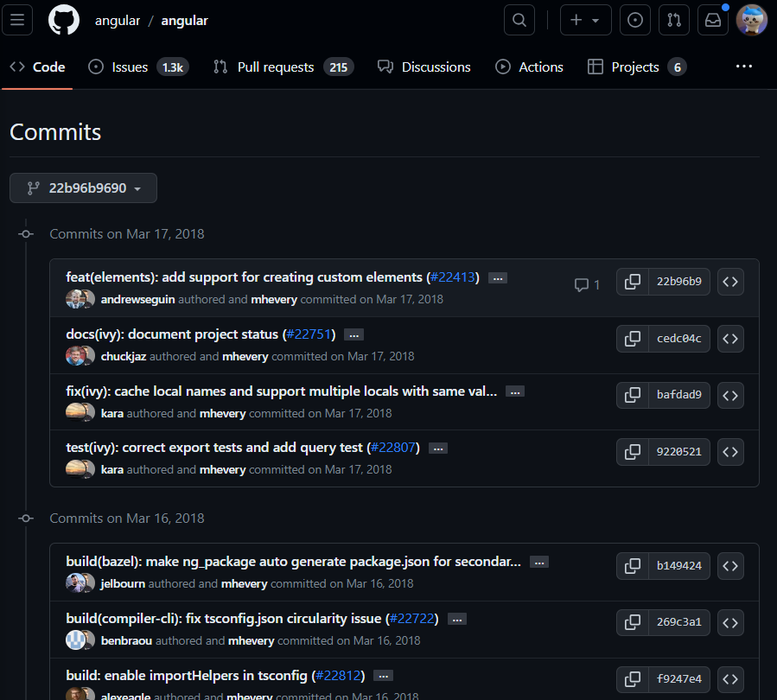Open commit hash 269c3a1

[678, 622]
